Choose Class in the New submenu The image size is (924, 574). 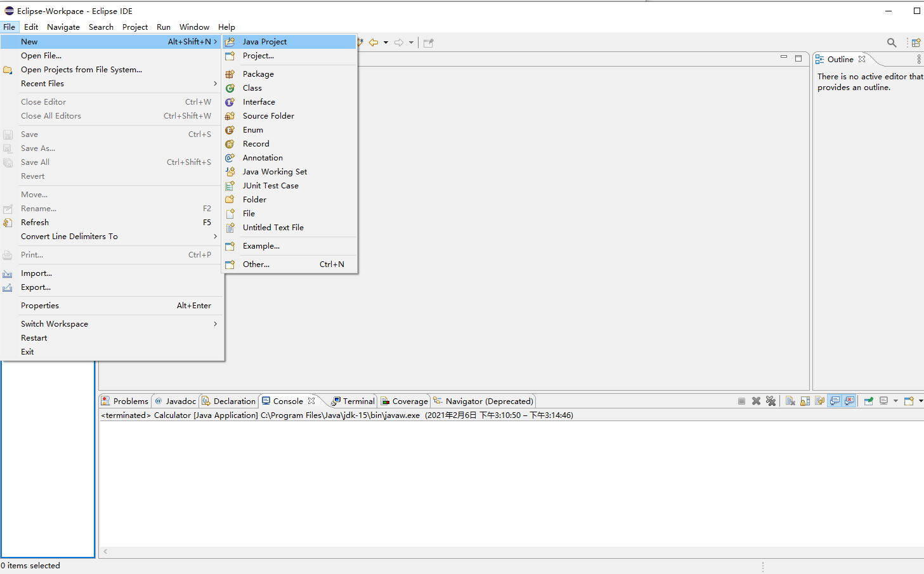click(x=252, y=88)
